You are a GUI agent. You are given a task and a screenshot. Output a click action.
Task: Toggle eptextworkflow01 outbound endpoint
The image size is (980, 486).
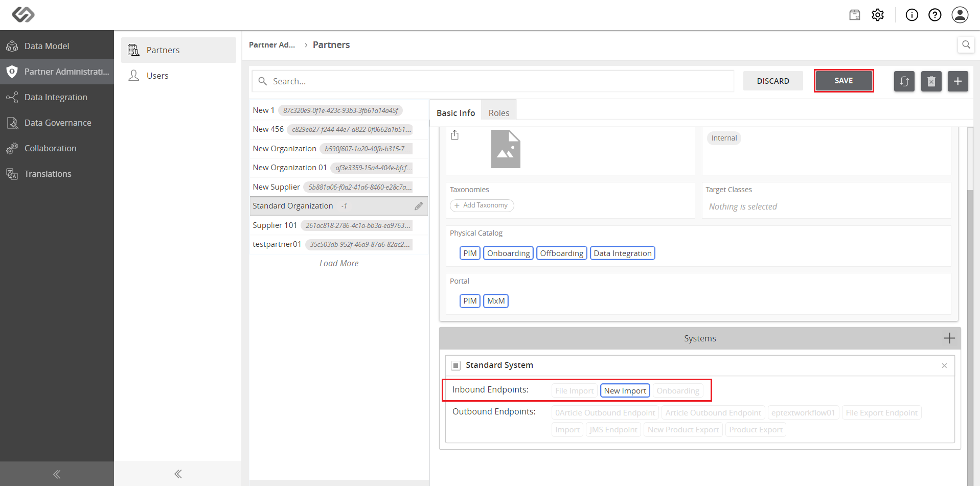pyautogui.click(x=803, y=413)
